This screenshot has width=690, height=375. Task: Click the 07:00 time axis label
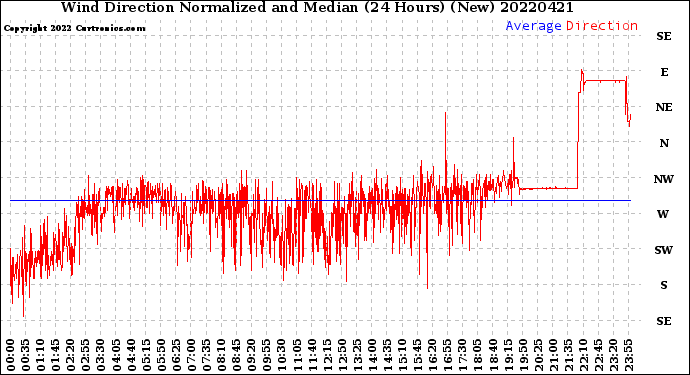[x=191, y=354]
